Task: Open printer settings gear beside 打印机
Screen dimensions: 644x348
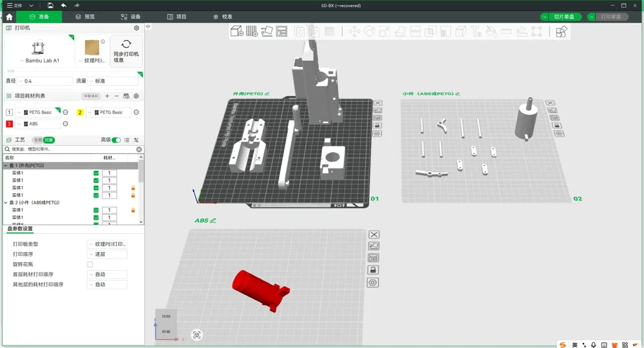Action: (x=137, y=28)
